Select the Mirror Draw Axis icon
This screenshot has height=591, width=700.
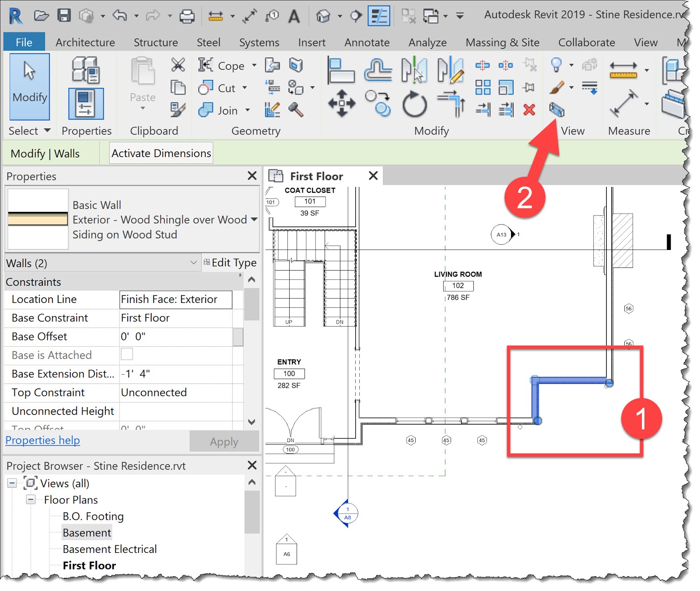(450, 70)
